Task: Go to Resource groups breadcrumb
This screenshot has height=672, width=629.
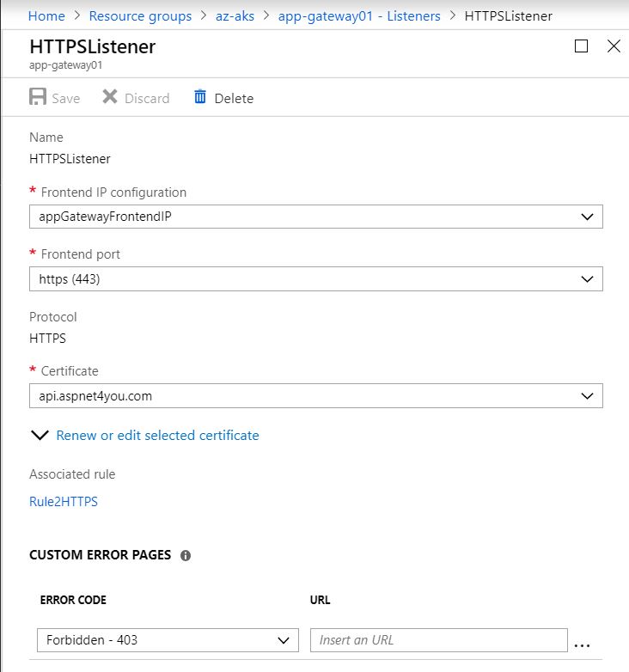Action: pos(140,16)
